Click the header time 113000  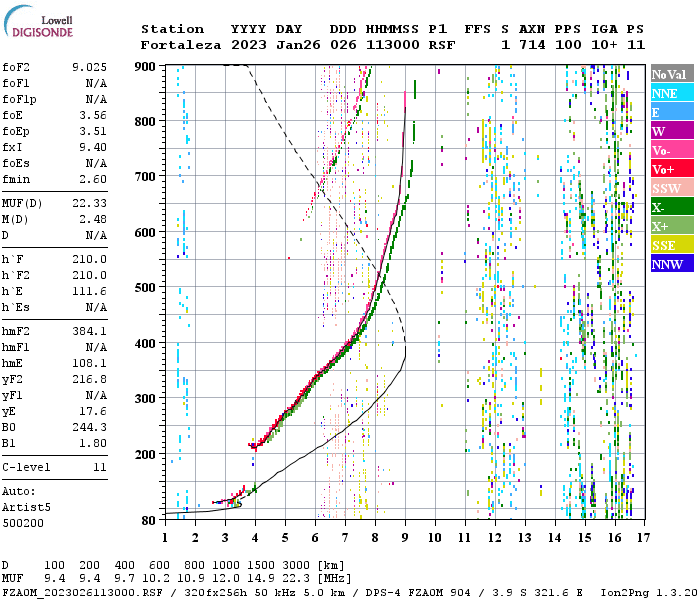[x=392, y=45]
